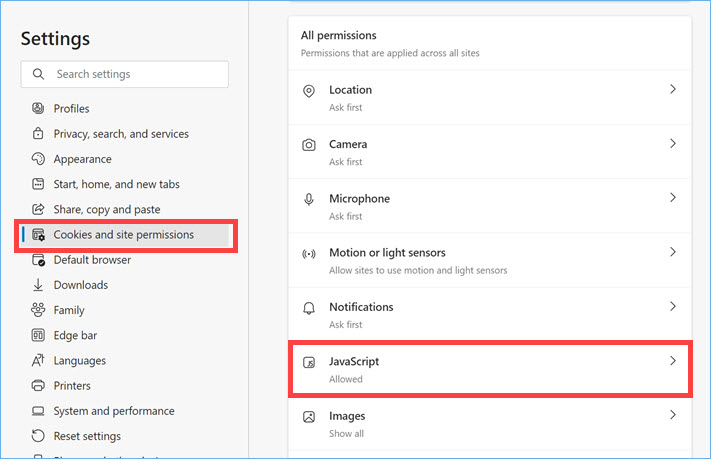Click the Downloads arrow icon
Image resolution: width=711 pixels, height=459 pixels.
pos(39,285)
